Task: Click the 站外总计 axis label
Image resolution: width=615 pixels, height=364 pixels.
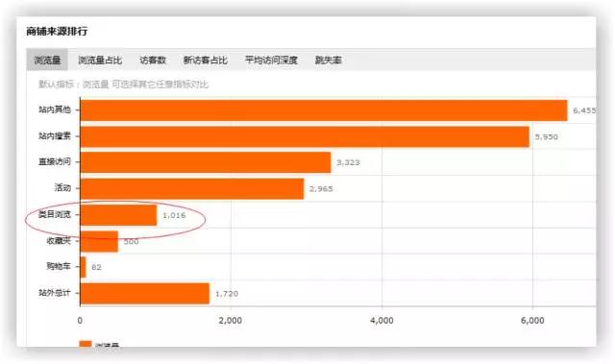Action: (x=55, y=293)
